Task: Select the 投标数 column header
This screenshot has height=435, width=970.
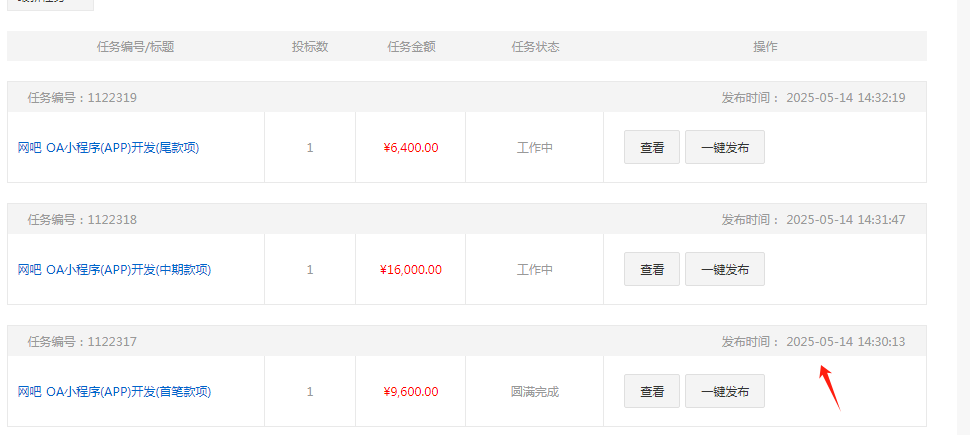Action: point(310,47)
